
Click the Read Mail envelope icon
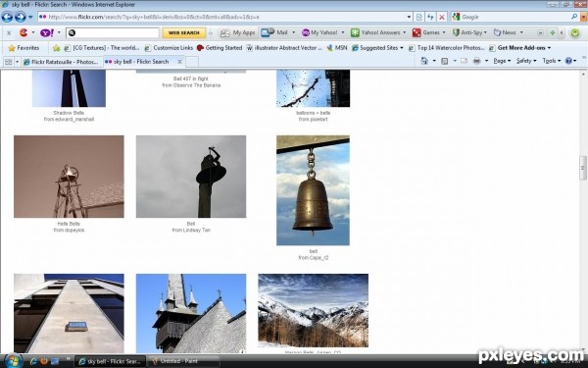point(465,61)
